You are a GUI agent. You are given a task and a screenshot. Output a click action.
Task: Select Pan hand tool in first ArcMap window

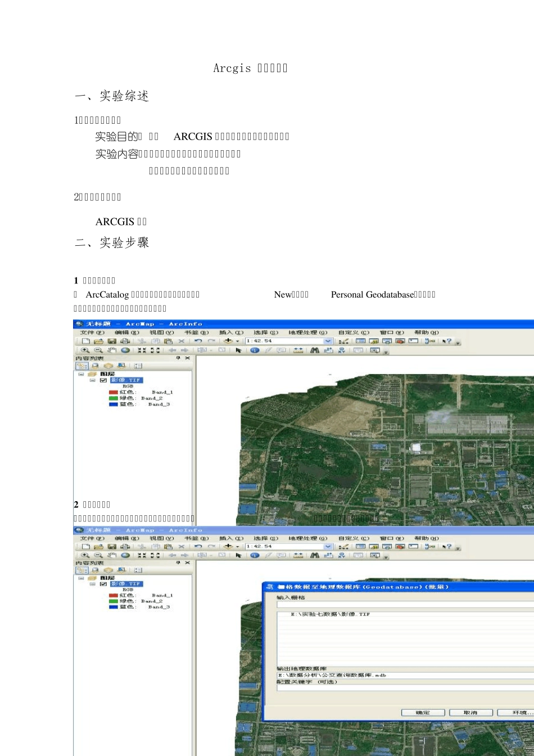[x=112, y=350]
